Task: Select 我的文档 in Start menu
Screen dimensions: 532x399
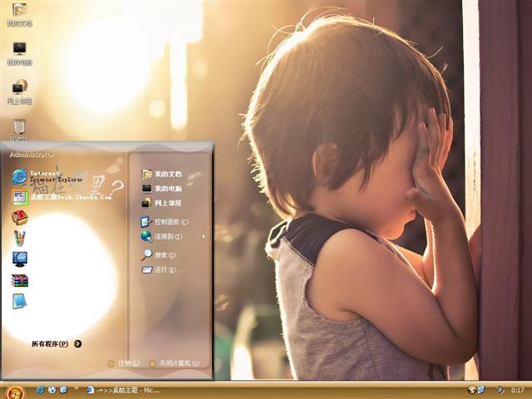Action: 167,175
